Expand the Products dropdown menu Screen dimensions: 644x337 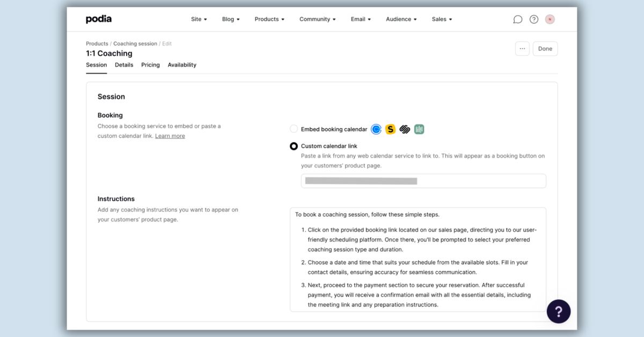269,19
